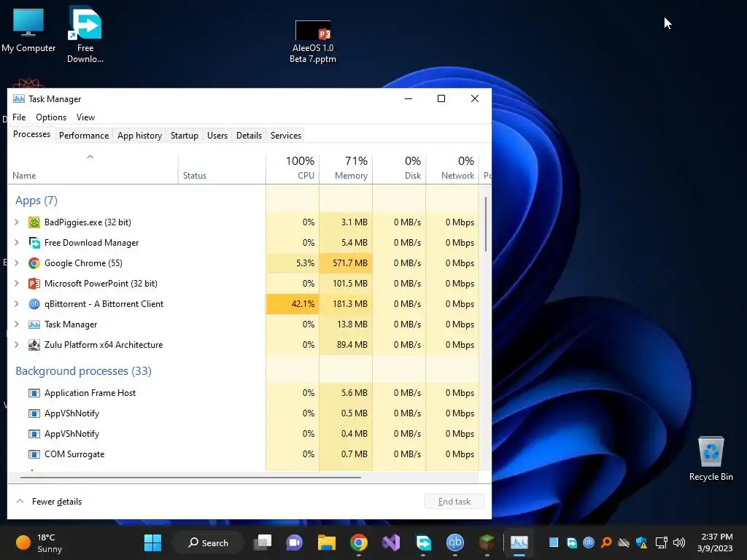Click the Free Download Manager process icon

pos(34,243)
